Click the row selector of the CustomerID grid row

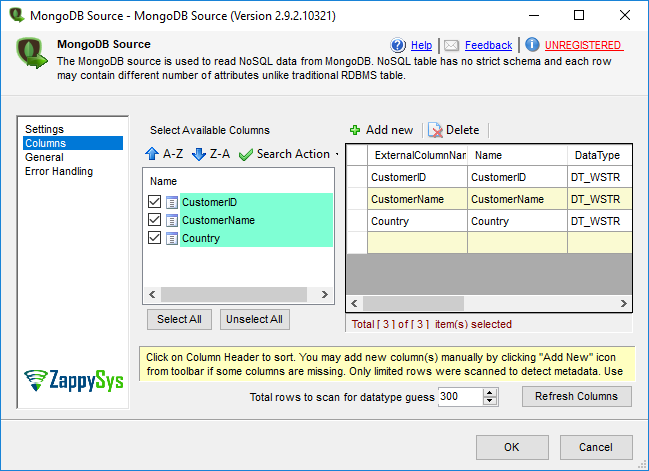pyautogui.click(x=357, y=177)
